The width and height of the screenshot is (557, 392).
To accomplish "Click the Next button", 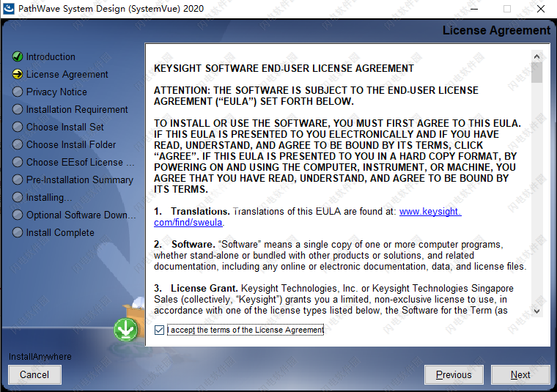I will pos(520,374).
